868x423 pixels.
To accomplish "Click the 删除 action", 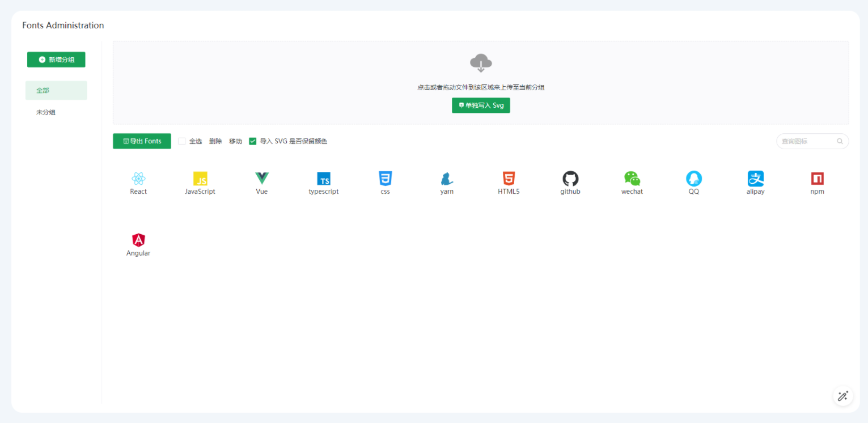I will click(215, 141).
